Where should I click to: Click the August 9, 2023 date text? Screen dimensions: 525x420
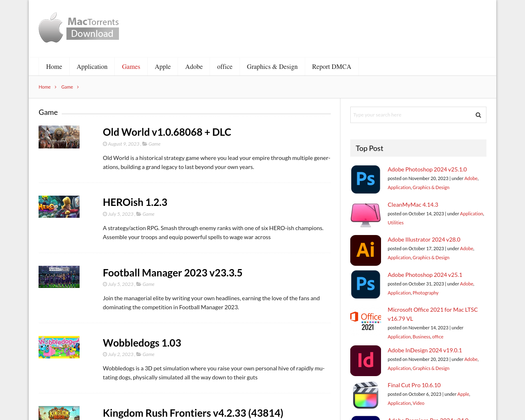tap(123, 144)
